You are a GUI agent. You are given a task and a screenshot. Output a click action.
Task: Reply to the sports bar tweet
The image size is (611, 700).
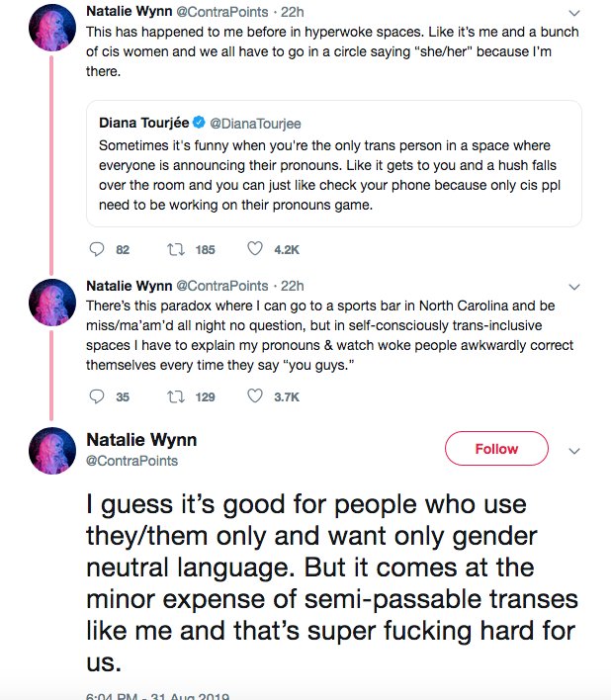(x=96, y=396)
